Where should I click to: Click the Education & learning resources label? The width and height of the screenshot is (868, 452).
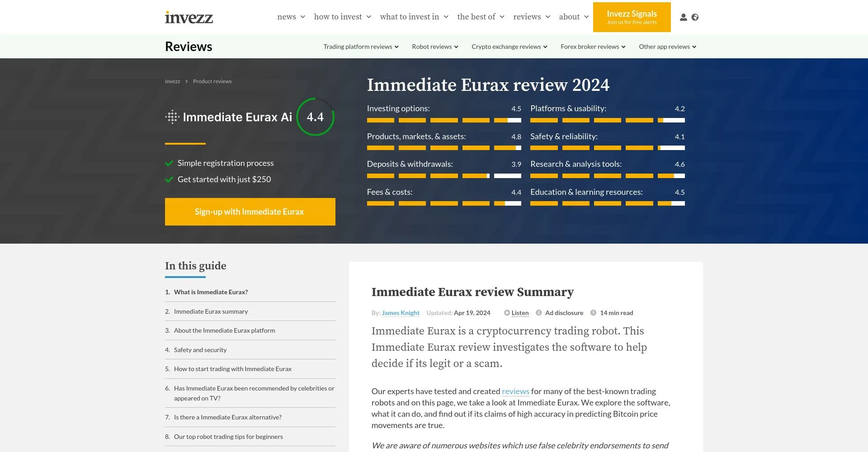586,192
